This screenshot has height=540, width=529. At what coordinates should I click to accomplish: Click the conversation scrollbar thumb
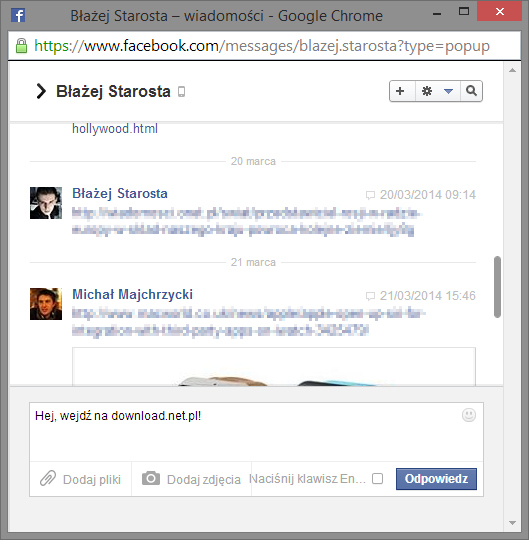[x=497, y=287]
